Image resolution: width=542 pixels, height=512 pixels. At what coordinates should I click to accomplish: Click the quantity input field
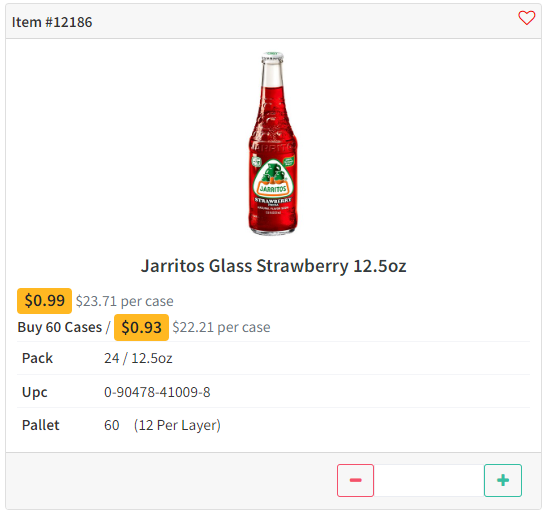(429, 480)
